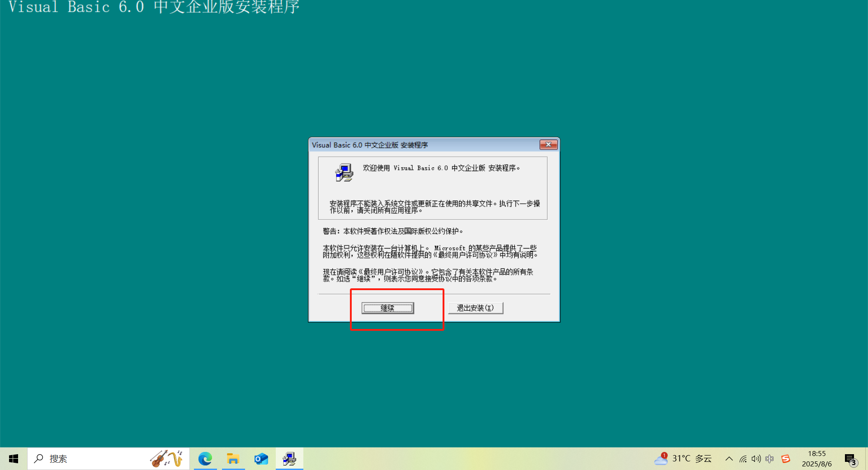Open the Windows Start menu

pyautogui.click(x=13, y=458)
